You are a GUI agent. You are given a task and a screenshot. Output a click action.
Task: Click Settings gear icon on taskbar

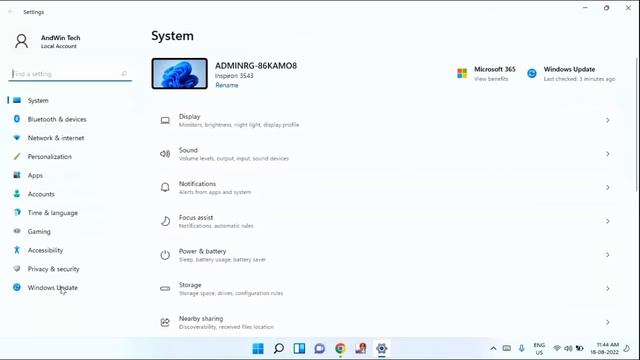[382, 349]
